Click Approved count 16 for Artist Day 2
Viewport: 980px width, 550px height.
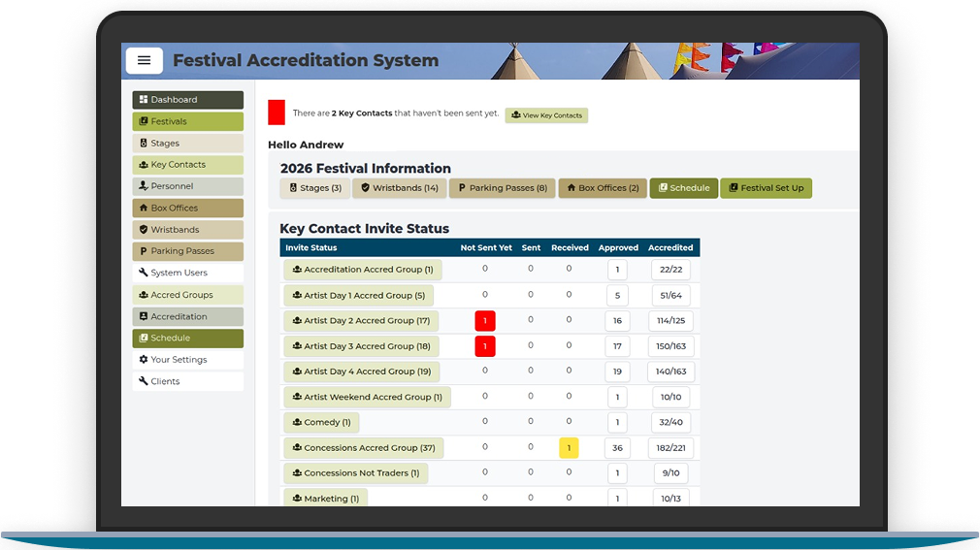617,321
